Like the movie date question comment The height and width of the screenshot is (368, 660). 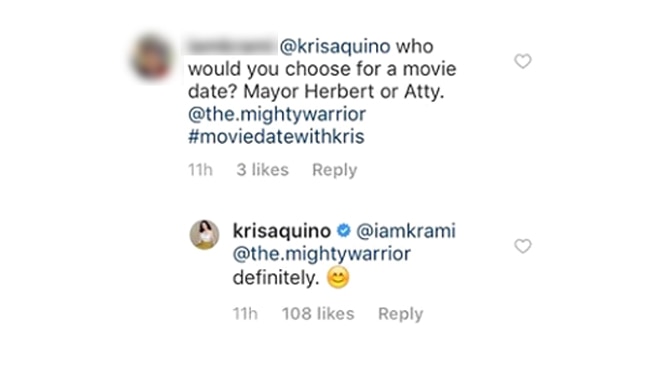tap(523, 61)
